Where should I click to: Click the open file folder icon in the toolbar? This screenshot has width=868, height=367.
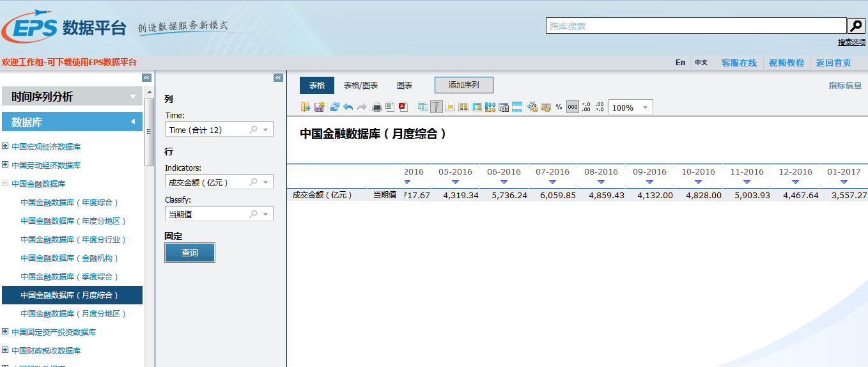pyautogui.click(x=306, y=107)
